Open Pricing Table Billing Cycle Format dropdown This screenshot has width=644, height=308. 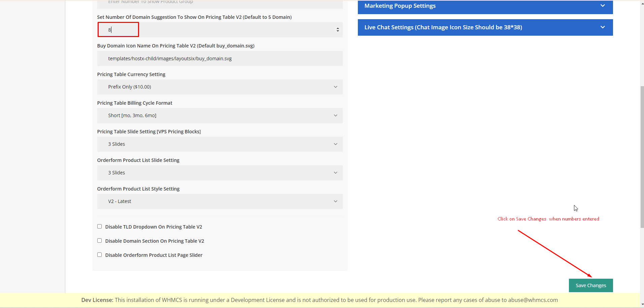pos(219,115)
